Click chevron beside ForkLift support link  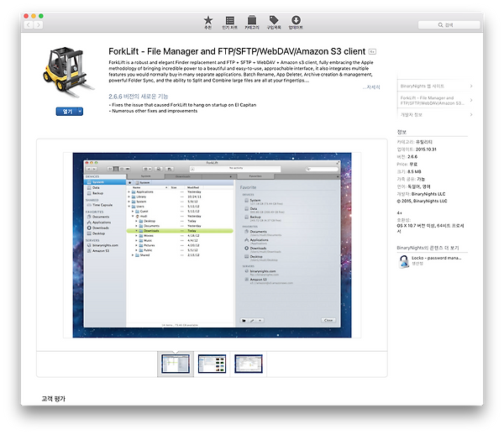(x=471, y=100)
